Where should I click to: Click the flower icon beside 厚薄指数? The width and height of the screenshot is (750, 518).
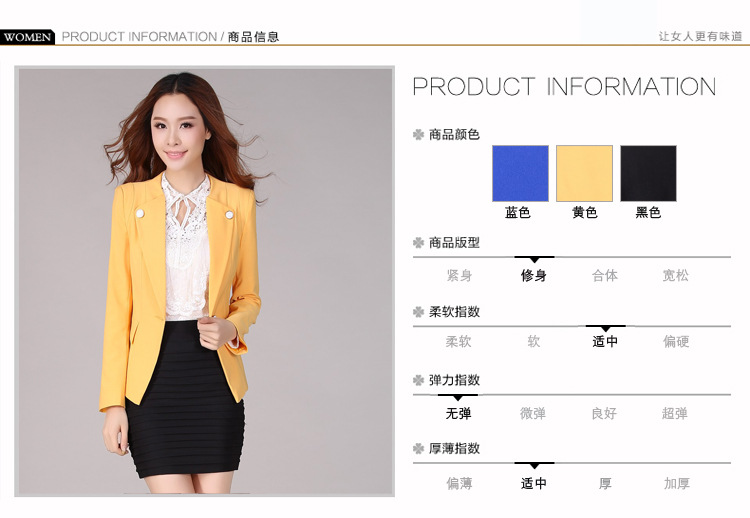(419, 449)
